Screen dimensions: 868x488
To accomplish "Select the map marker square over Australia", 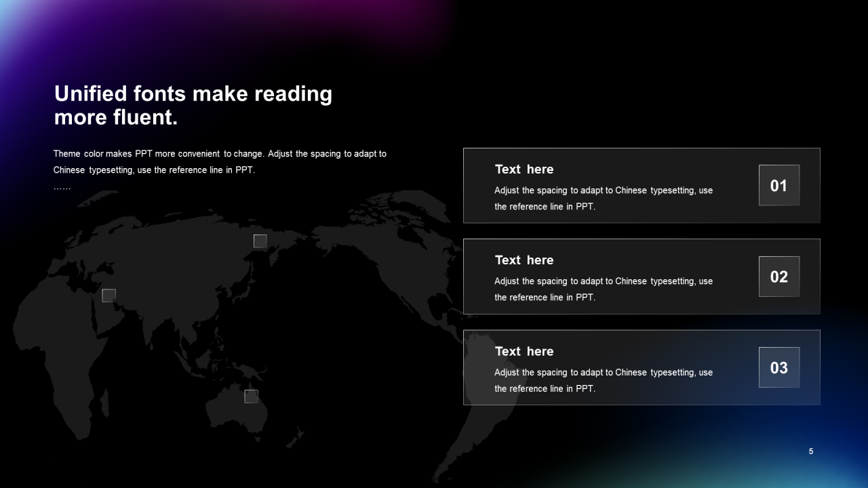I will (x=252, y=396).
